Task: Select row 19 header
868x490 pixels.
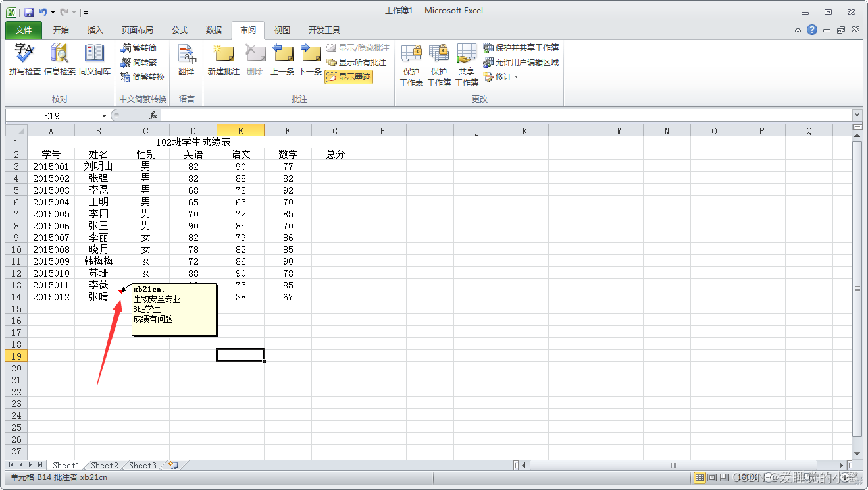Action: [x=16, y=356]
